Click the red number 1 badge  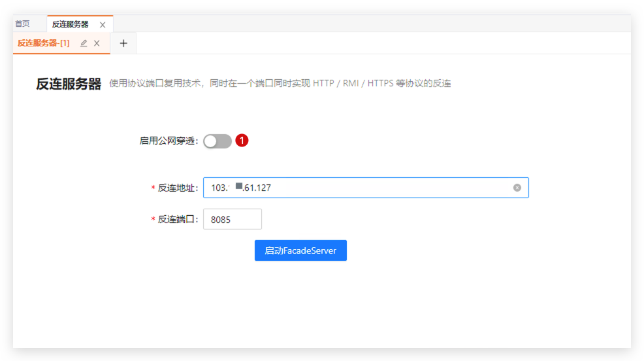click(x=242, y=141)
